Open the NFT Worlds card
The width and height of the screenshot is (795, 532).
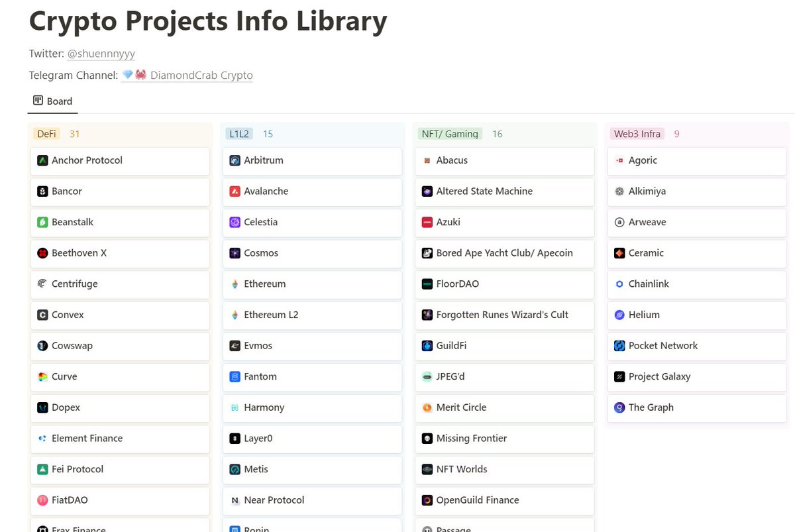coord(504,469)
